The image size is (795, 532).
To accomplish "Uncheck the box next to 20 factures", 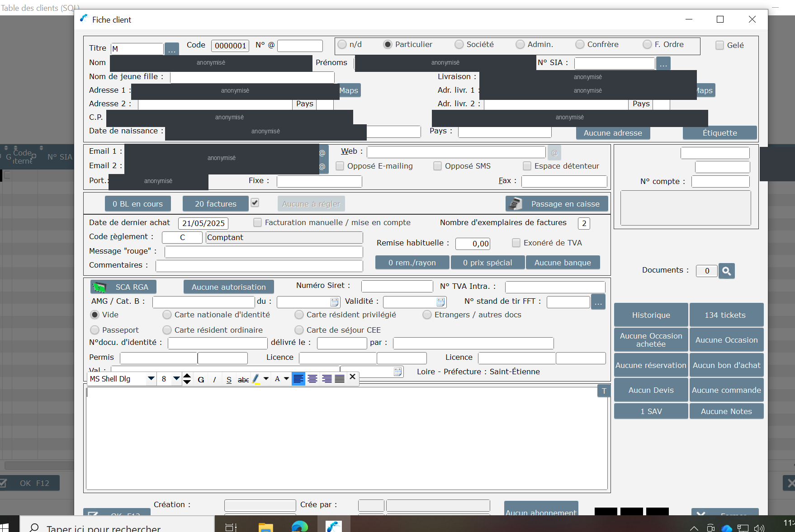I will [x=255, y=202].
